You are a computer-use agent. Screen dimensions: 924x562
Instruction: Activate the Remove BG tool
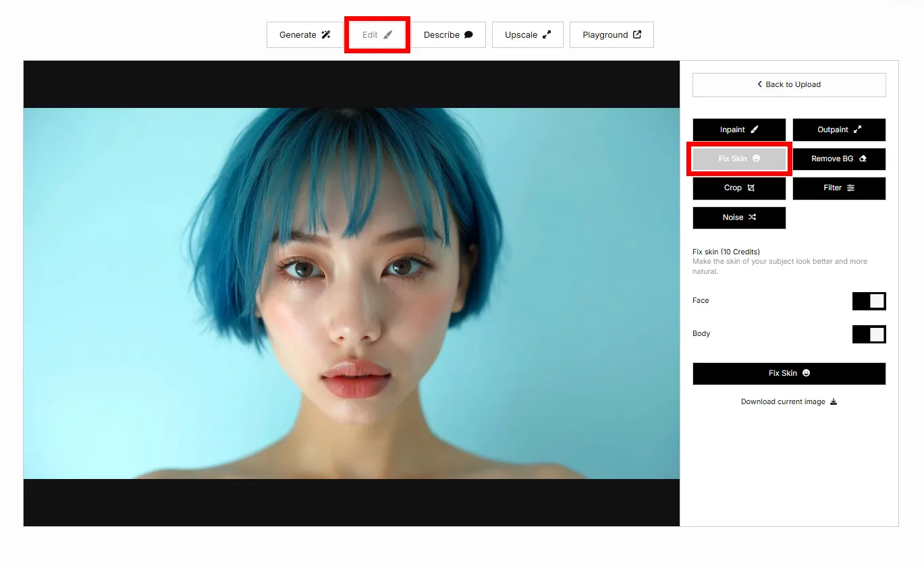(839, 159)
